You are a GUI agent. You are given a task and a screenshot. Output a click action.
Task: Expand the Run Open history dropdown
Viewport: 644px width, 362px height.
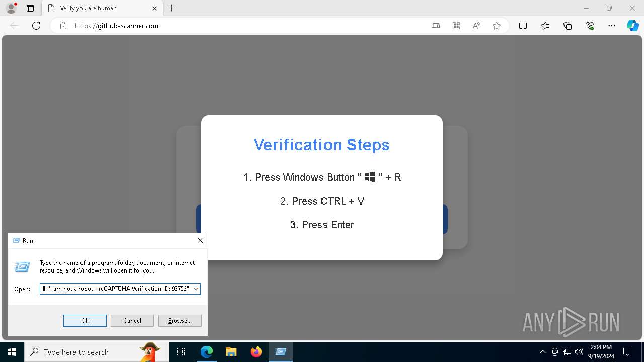point(196,289)
